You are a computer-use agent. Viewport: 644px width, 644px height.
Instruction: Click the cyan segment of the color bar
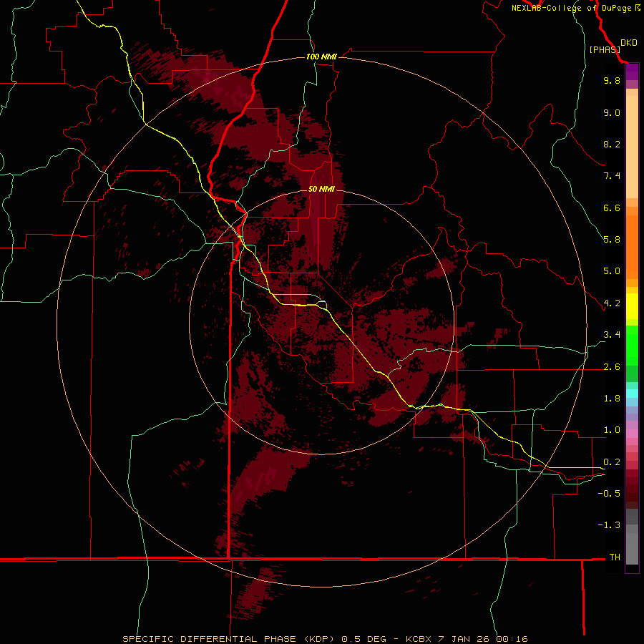[x=632, y=394]
